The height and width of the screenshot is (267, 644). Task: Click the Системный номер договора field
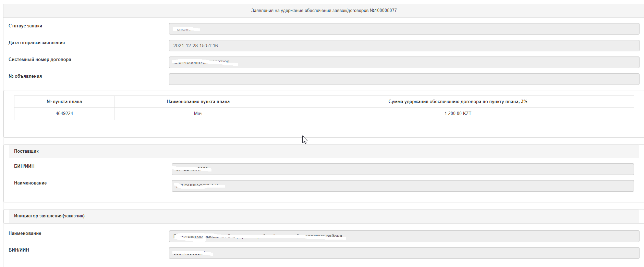point(404,62)
